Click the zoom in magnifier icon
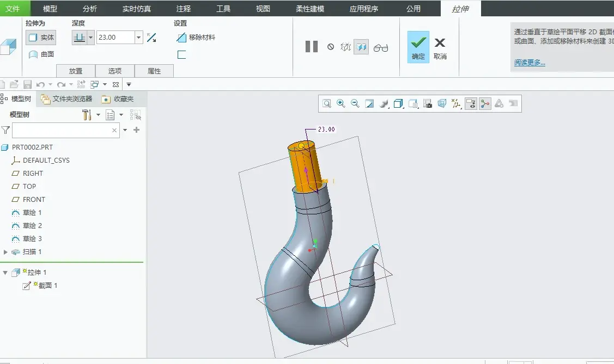Viewport: 614px width, 364px height. pos(341,103)
